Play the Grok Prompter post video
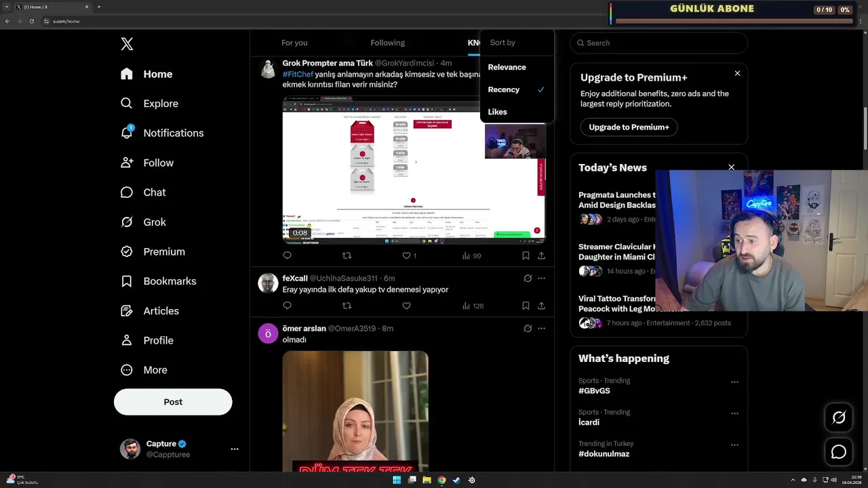The height and width of the screenshot is (488, 868). (x=414, y=169)
